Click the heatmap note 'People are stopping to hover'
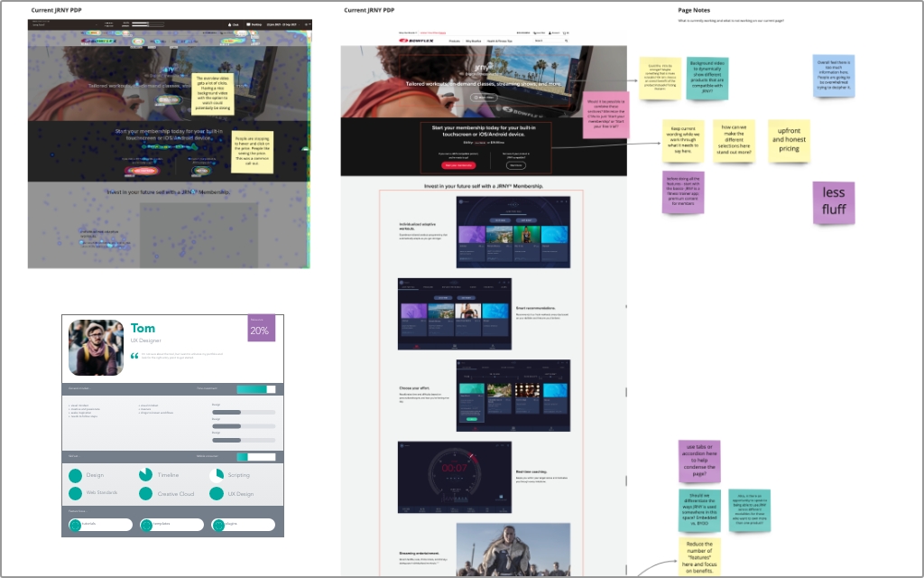 pos(253,152)
